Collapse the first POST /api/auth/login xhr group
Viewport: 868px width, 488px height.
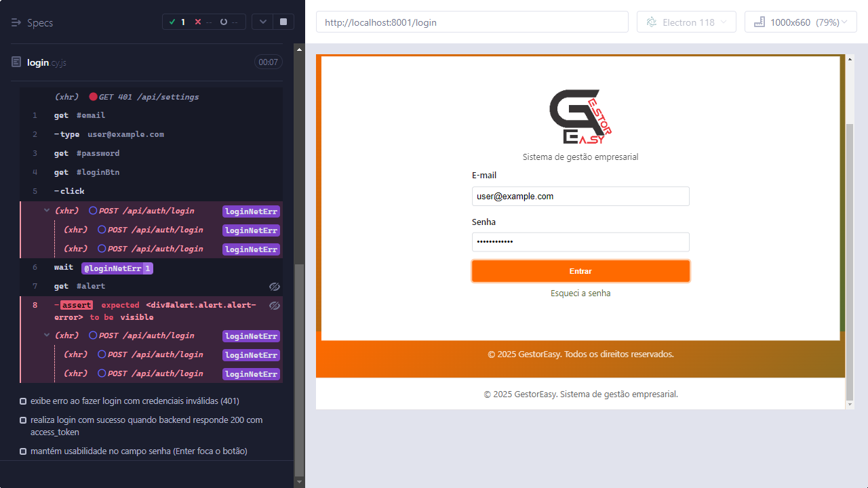point(47,211)
